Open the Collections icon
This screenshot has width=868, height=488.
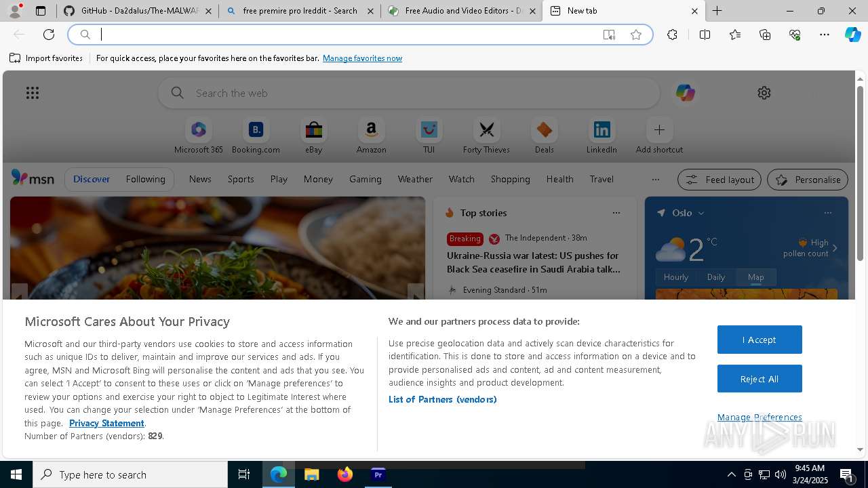(x=765, y=35)
